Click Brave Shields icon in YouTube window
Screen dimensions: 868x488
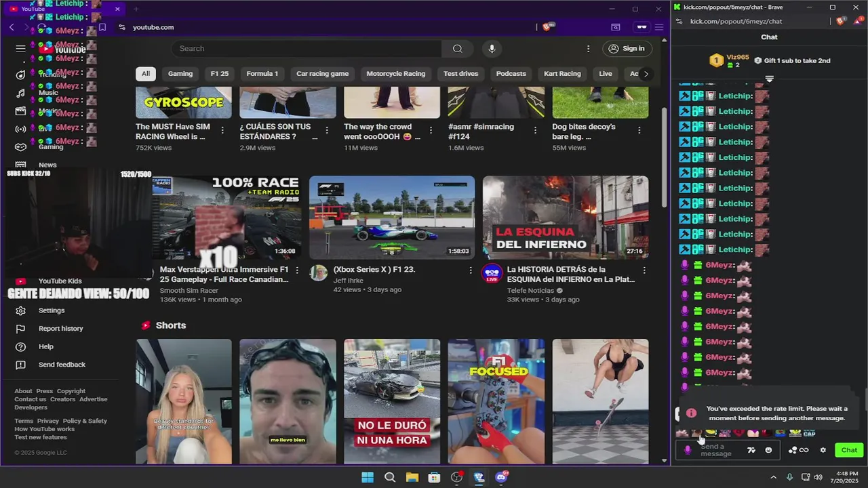pos(549,27)
